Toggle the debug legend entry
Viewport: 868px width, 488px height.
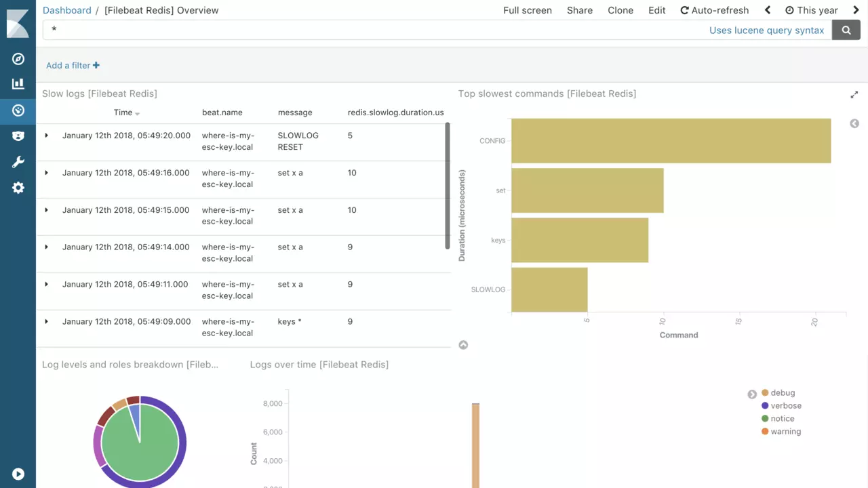(782, 393)
